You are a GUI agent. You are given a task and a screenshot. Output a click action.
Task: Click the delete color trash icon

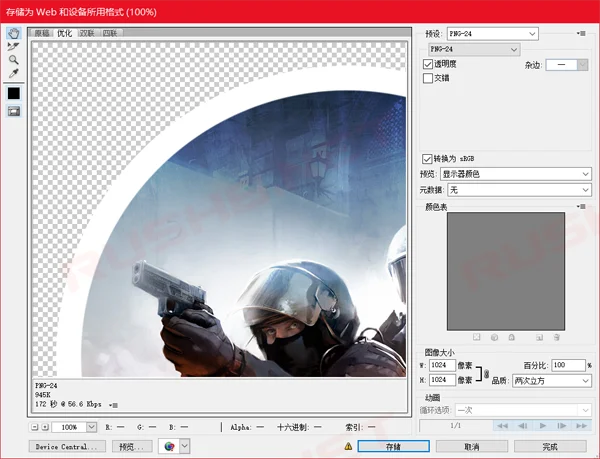point(557,337)
